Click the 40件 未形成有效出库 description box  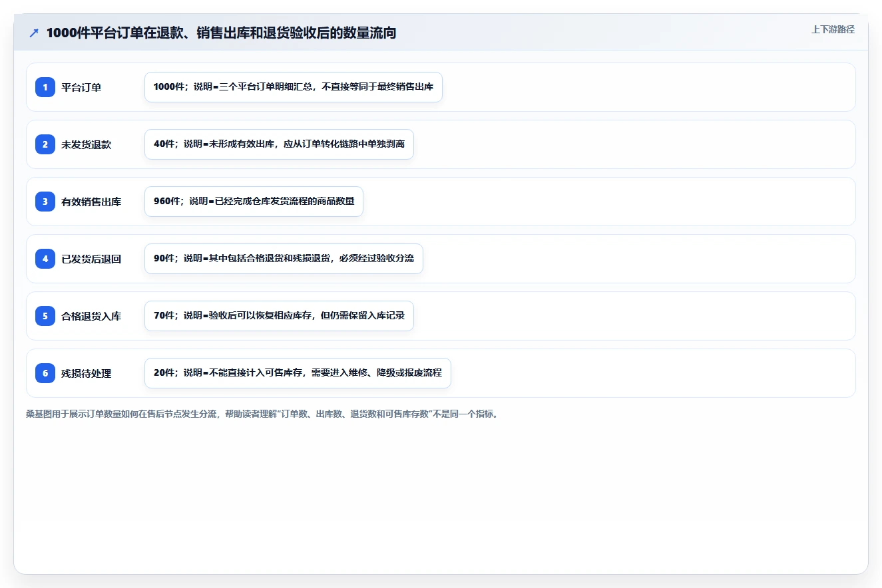pyautogui.click(x=279, y=144)
